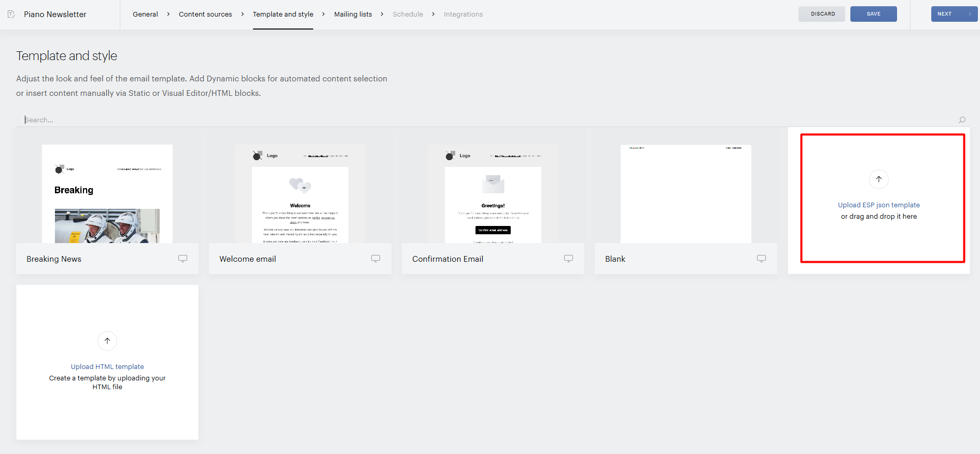The width and height of the screenshot is (980, 454).
Task: Click the Discard button
Action: pos(822,14)
